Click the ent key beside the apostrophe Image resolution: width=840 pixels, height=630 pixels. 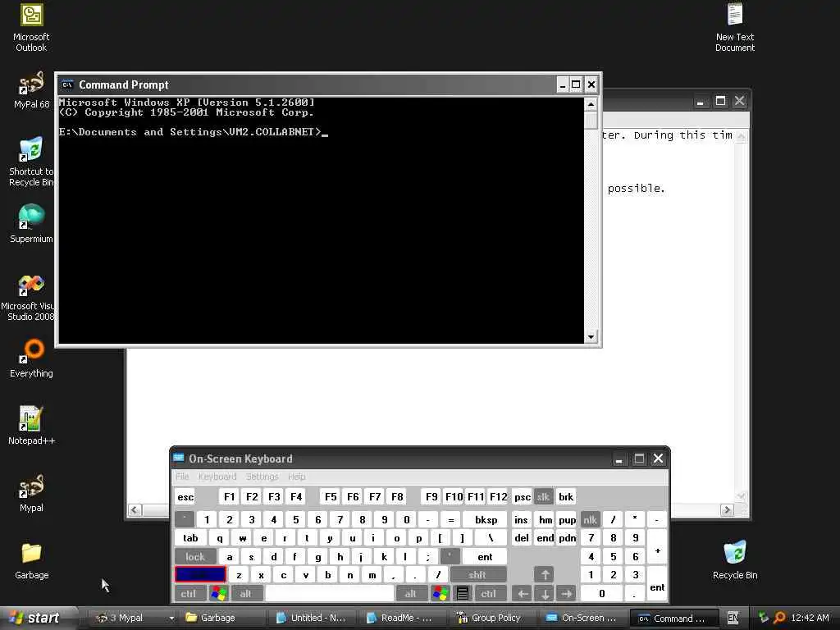point(485,557)
